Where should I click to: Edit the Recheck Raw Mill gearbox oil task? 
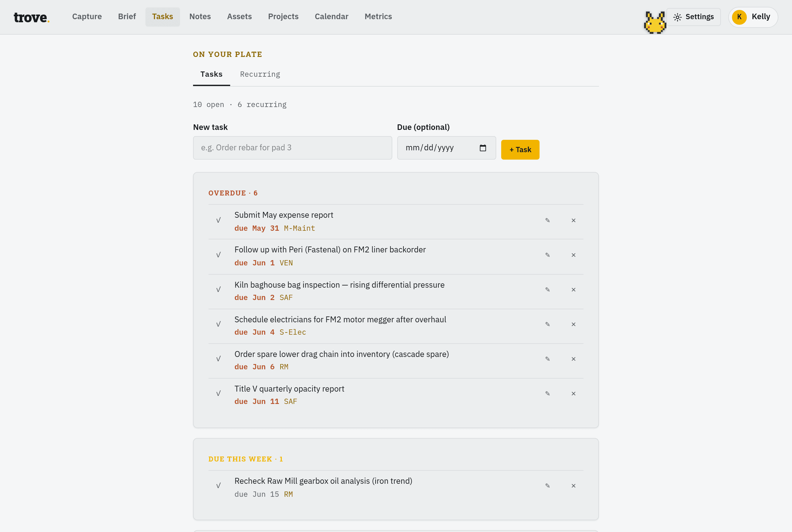[x=547, y=486]
